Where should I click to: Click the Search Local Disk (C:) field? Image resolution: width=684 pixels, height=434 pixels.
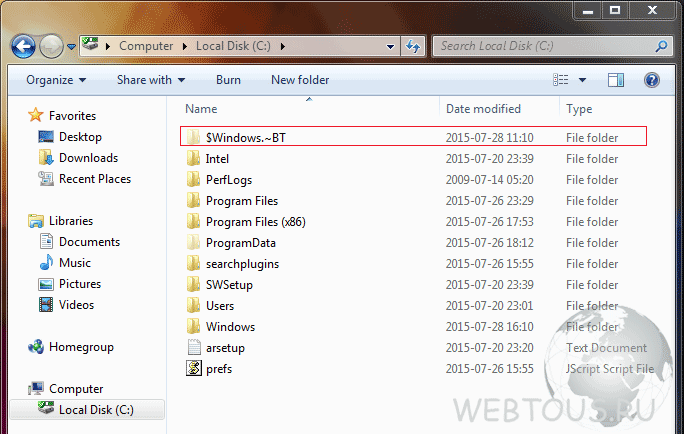545,46
